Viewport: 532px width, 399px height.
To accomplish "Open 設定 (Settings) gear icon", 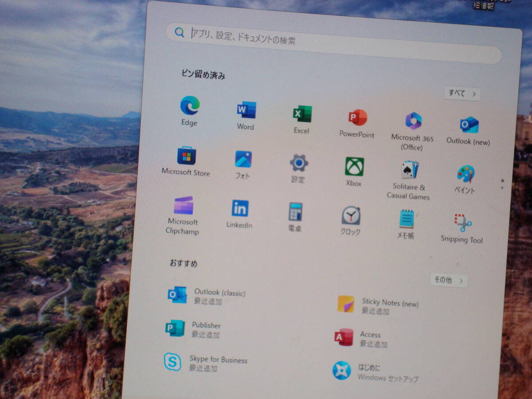I will [299, 163].
